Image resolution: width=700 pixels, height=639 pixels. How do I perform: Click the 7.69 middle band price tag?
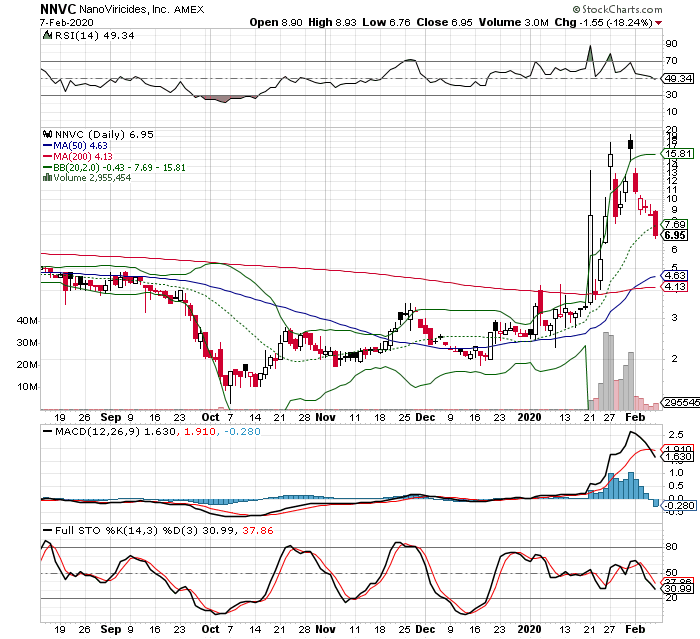tap(675, 225)
